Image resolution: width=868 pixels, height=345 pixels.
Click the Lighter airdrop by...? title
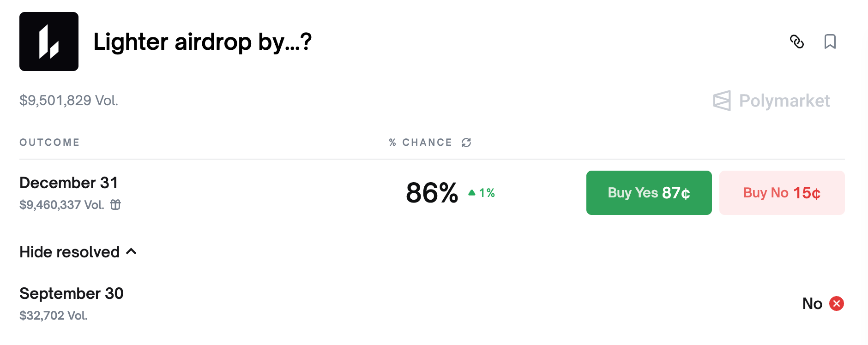(202, 42)
